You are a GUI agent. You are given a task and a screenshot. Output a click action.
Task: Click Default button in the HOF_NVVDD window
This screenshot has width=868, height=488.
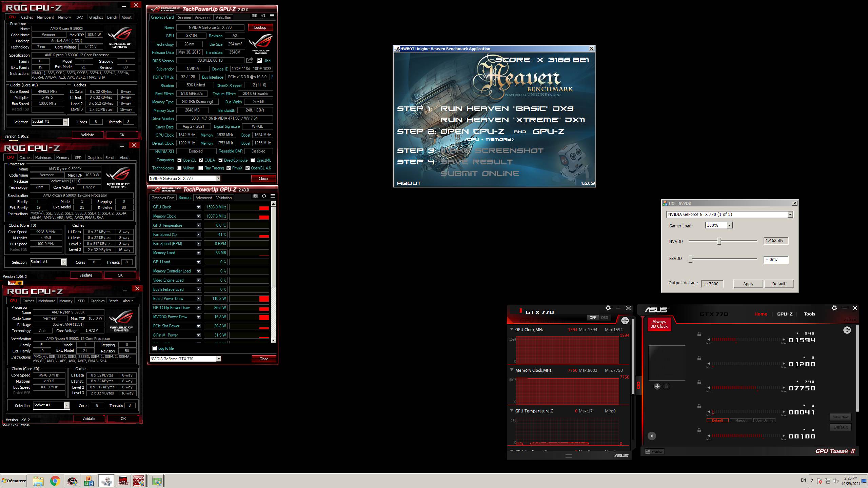pos(779,284)
